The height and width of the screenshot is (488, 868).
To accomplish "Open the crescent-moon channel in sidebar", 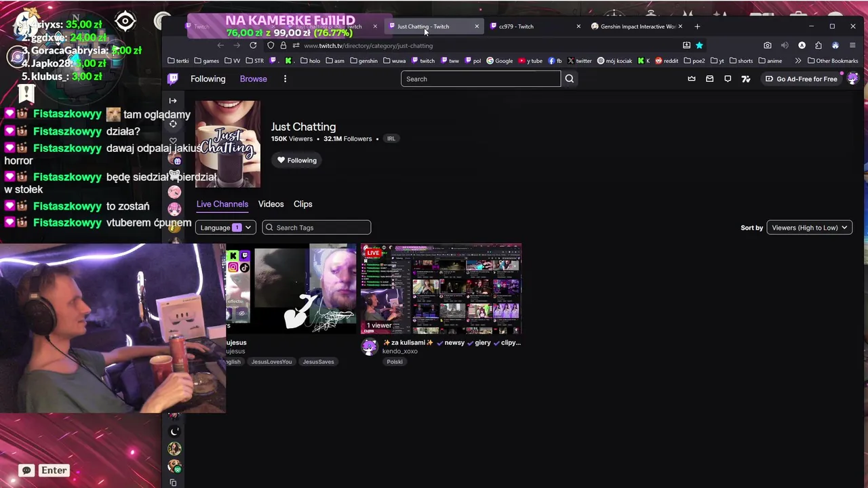I will pos(174,431).
